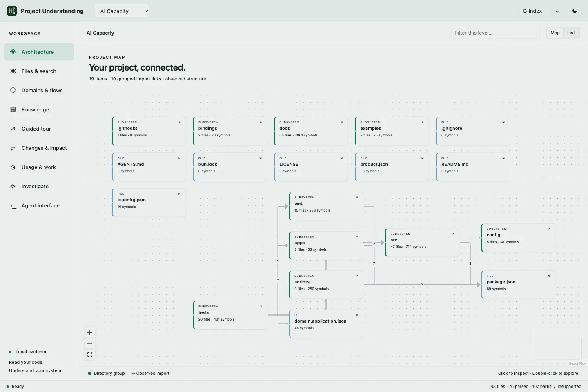Click the tsconfig.json file corner icon

[179, 194]
